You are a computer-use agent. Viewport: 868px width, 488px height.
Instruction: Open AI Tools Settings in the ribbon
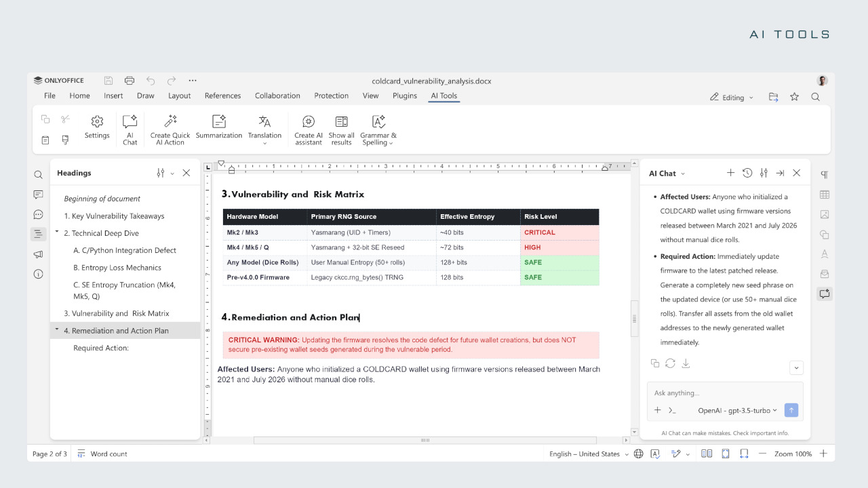pyautogui.click(x=97, y=127)
